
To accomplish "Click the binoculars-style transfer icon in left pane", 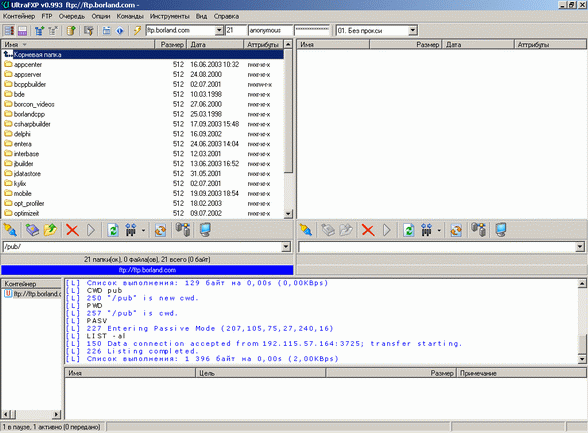I will click(130, 230).
